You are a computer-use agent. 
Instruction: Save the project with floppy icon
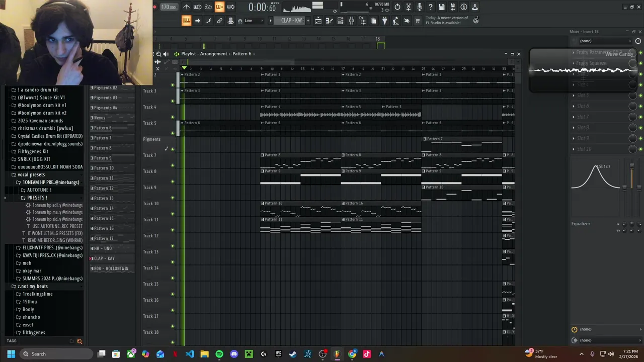click(442, 7)
